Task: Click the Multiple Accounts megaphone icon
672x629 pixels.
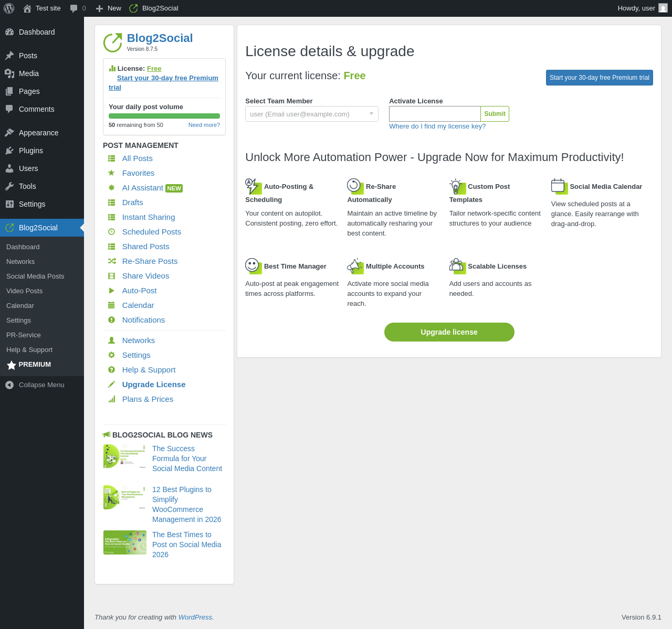Action: (x=355, y=266)
